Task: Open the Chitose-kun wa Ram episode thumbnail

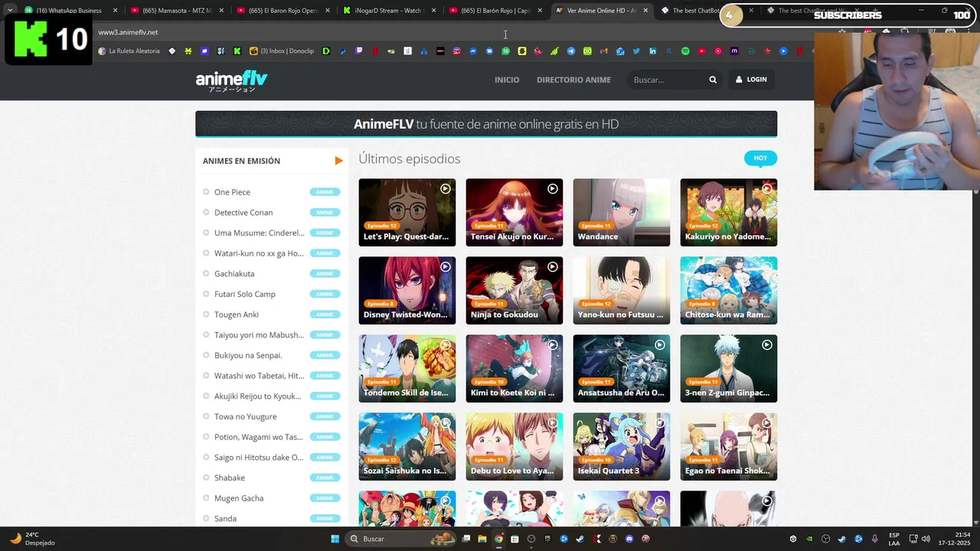Action: 728,290
